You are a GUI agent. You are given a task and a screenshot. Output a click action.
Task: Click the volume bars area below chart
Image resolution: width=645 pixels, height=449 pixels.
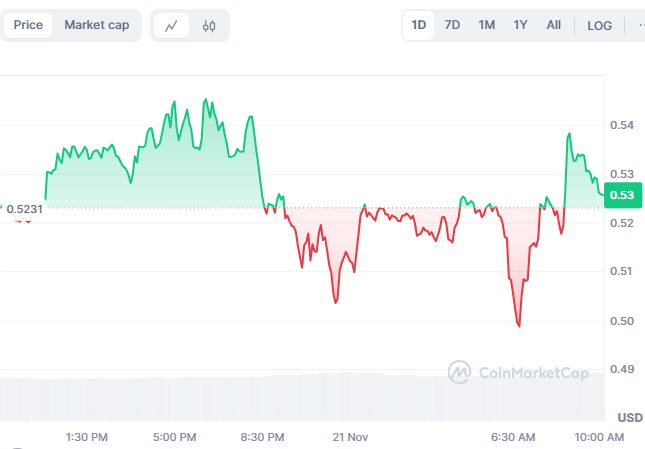point(300,397)
